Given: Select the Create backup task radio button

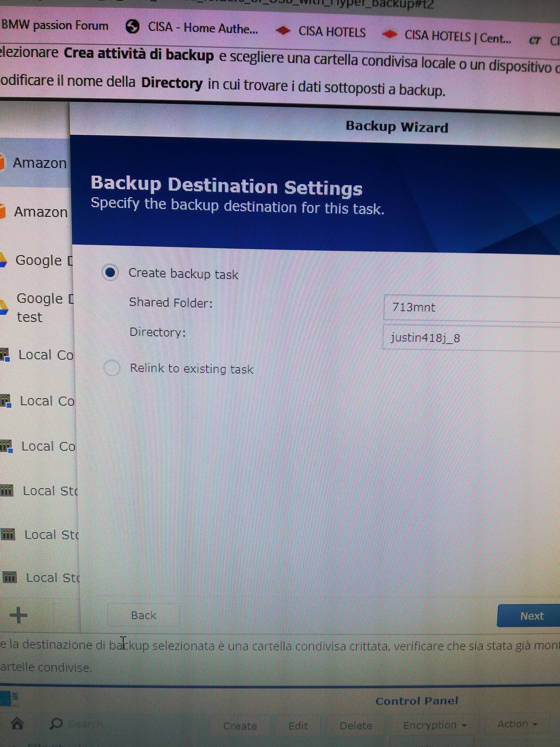Looking at the screenshot, I should [x=111, y=273].
